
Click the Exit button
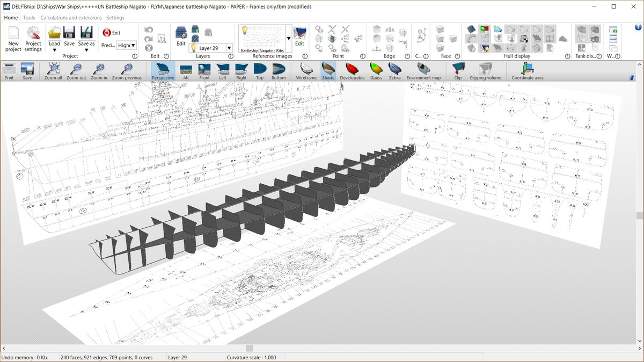112,33
